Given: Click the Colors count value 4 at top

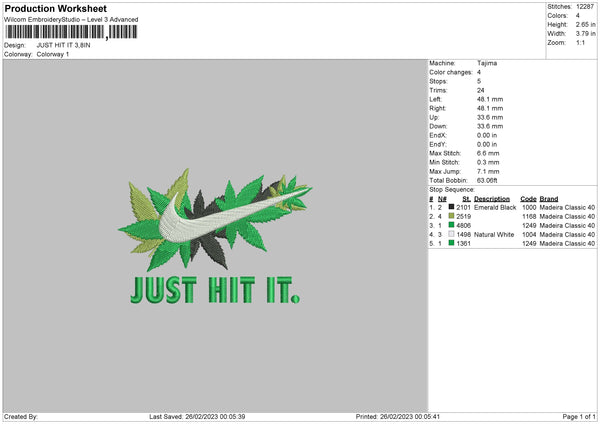Looking at the screenshot, I should click(x=578, y=16).
